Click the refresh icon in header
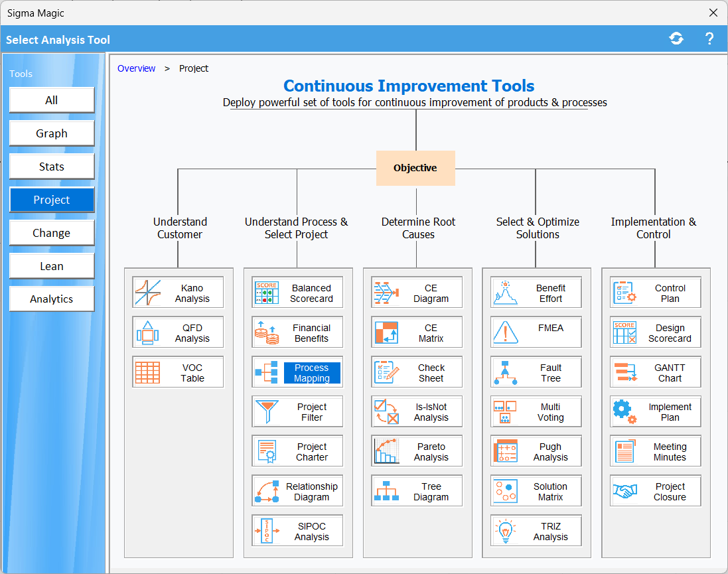This screenshot has width=728, height=574. pyautogui.click(x=676, y=39)
